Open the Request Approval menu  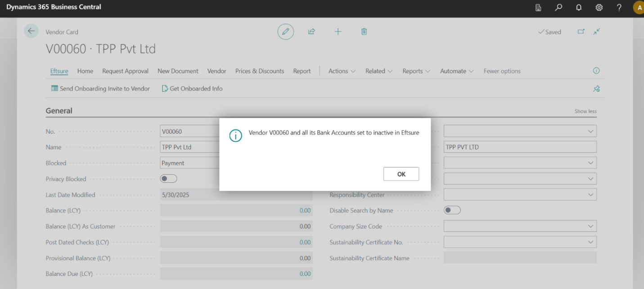click(125, 71)
